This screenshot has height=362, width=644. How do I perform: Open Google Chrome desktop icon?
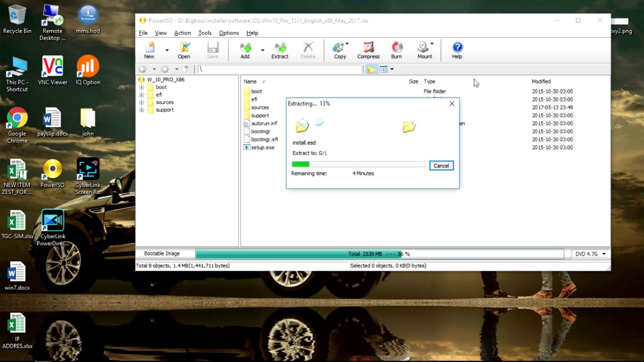click(17, 126)
